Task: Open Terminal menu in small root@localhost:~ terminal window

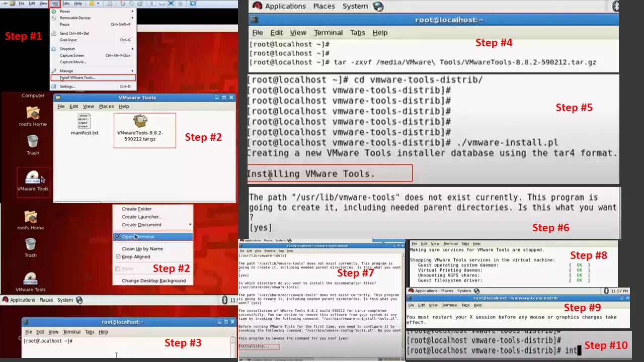Action: [71, 332]
